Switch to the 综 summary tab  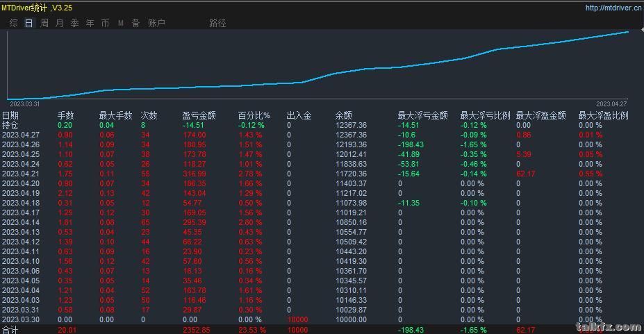click(x=14, y=23)
